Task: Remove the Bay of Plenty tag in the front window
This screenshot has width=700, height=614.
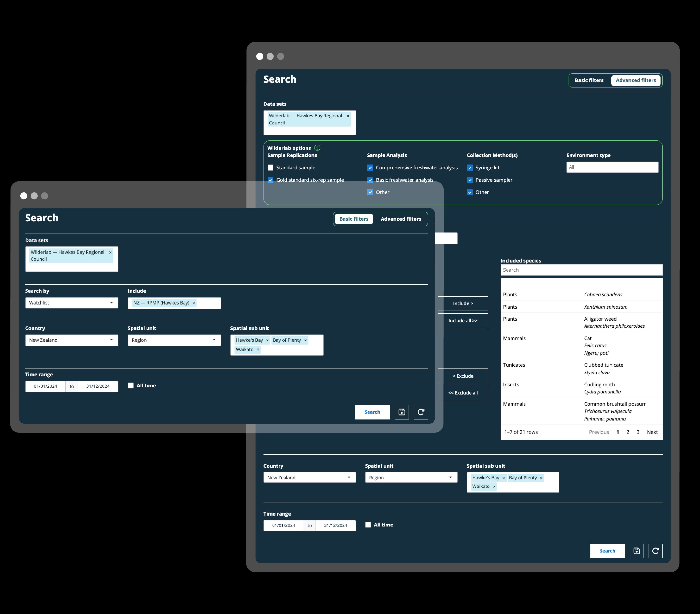Action: 305,340
